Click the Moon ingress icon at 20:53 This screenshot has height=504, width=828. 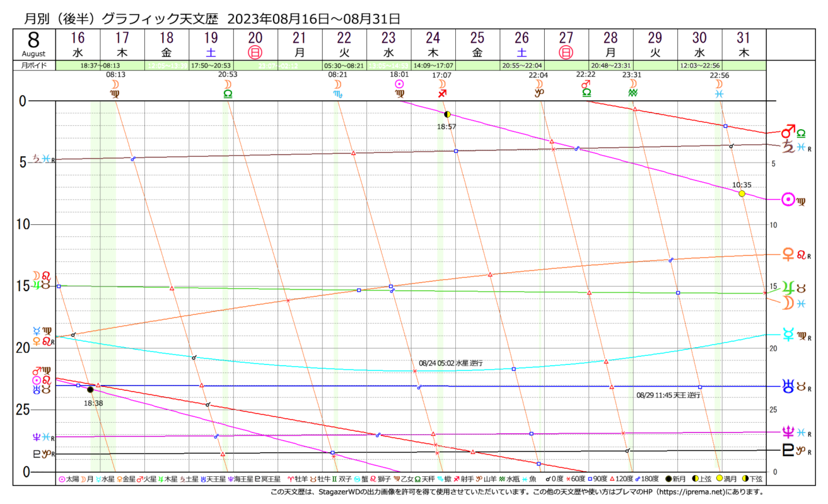(228, 84)
